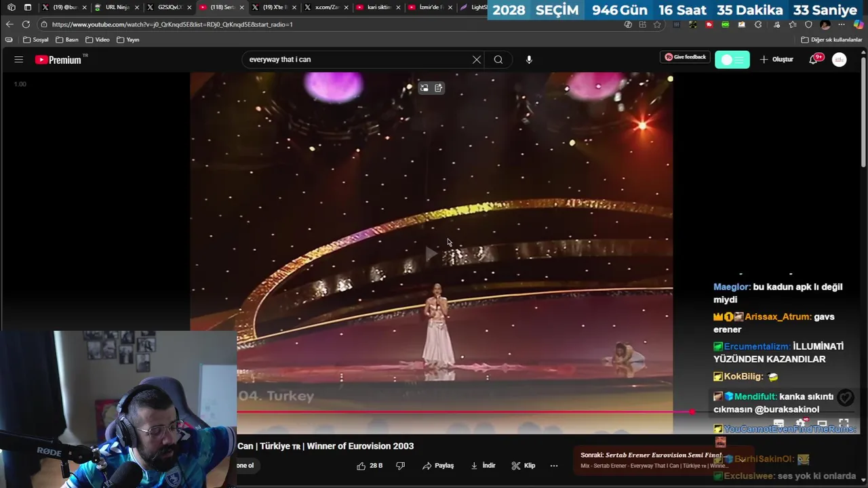Click the YouTube Premium logo
Viewport: 868px width, 488px height.
click(x=58, y=60)
